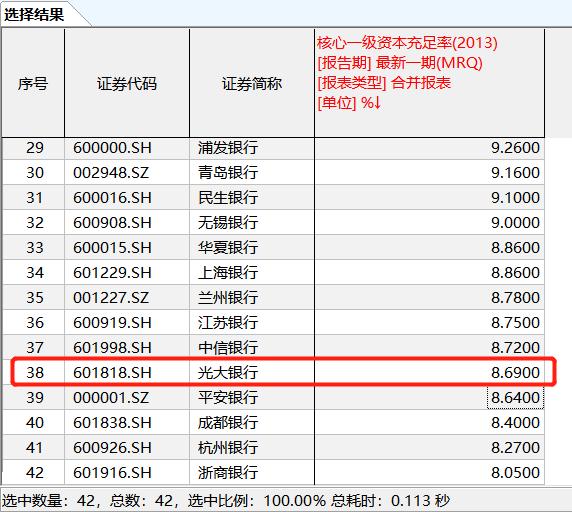Select 成都银行 in the name column

[228, 423]
